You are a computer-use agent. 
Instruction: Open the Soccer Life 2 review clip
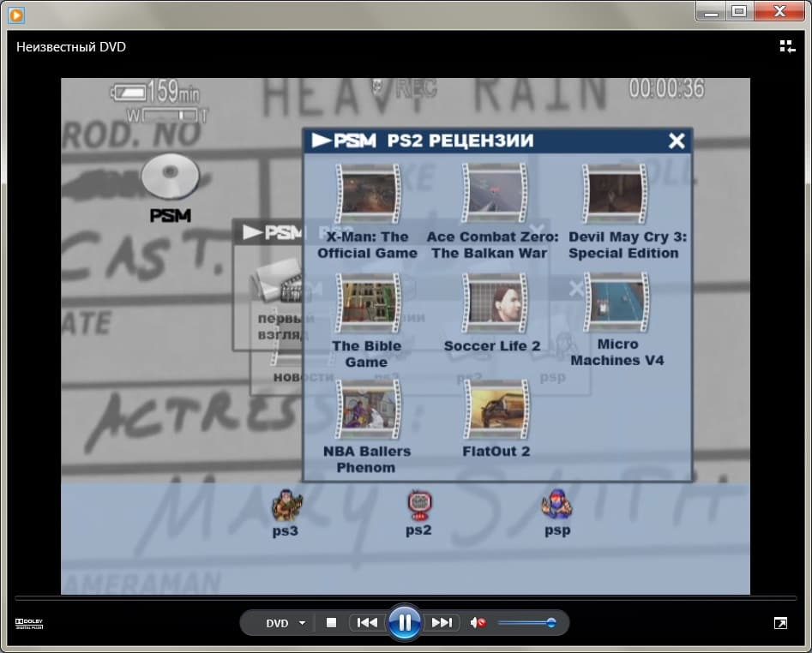point(495,303)
